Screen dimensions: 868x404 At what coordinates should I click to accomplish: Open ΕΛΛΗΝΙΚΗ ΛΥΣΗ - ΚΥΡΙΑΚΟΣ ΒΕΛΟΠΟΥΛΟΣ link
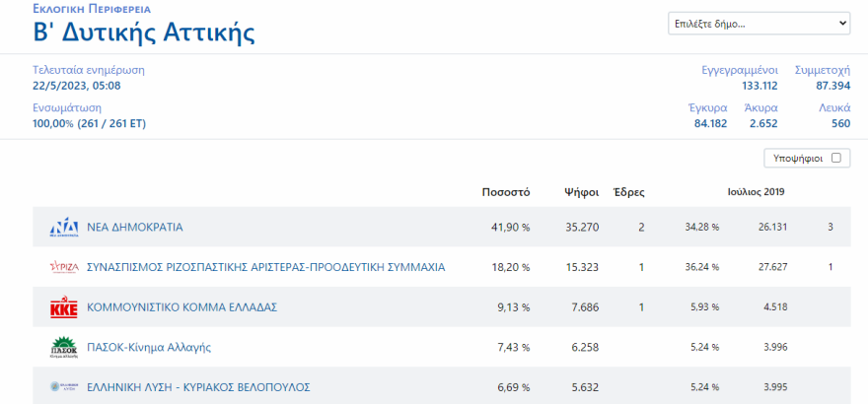tap(199, 387)
